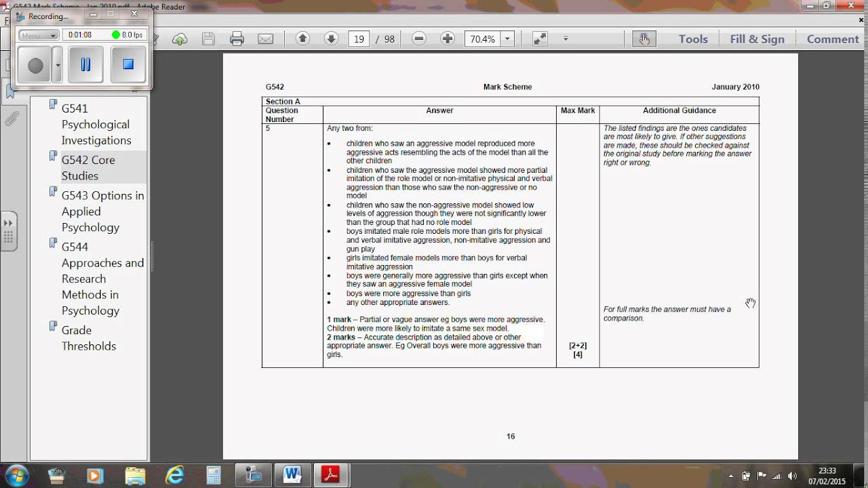
Task: Open the Attachments paperclip panel icon
Action: point(11,119)
